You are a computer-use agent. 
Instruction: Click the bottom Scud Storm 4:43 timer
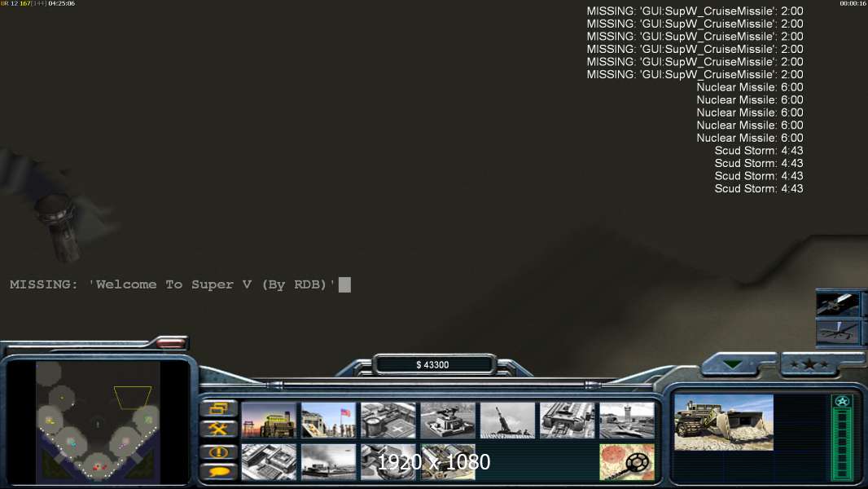click(x=758, y=189)
